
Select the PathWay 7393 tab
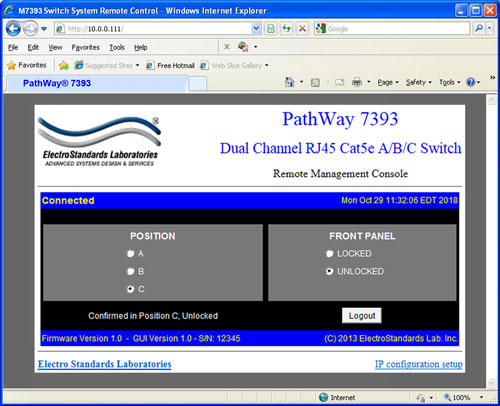97,83
